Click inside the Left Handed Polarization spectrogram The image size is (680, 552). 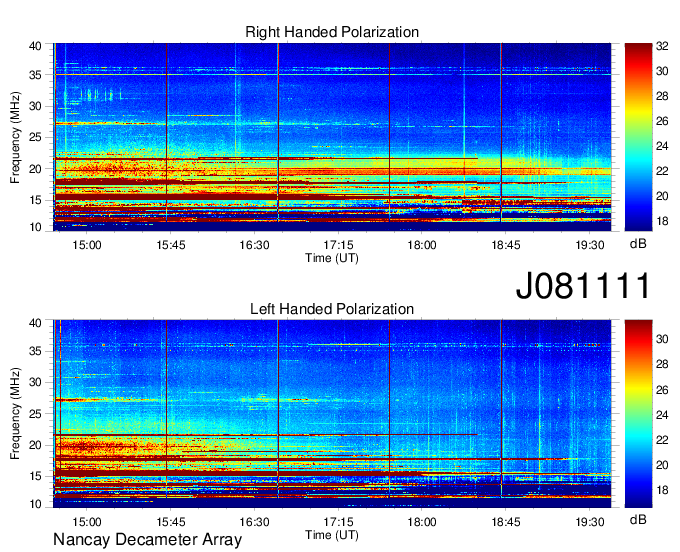point(332,414)
